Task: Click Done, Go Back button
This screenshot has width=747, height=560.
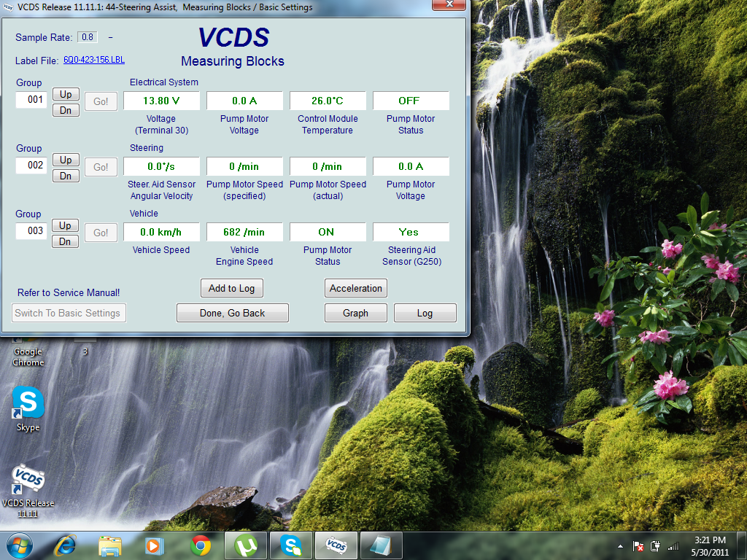Action: coord(233,313)
